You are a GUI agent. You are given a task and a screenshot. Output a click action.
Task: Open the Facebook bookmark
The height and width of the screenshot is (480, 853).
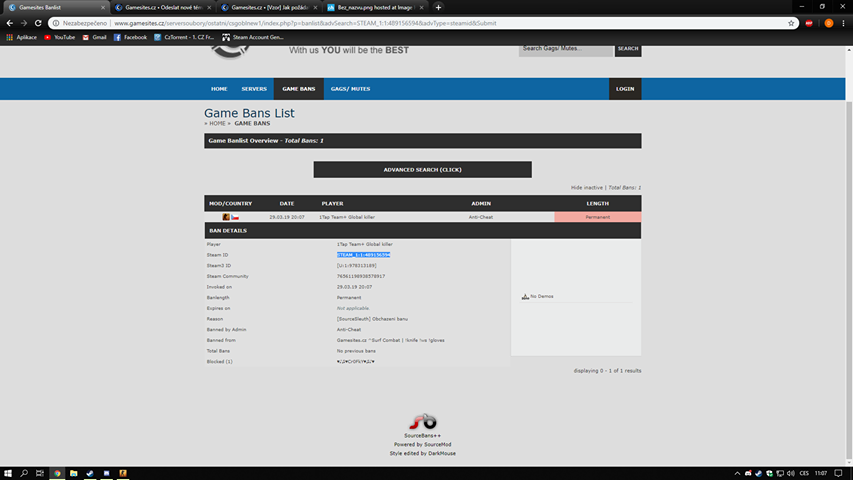click(130, 38)
